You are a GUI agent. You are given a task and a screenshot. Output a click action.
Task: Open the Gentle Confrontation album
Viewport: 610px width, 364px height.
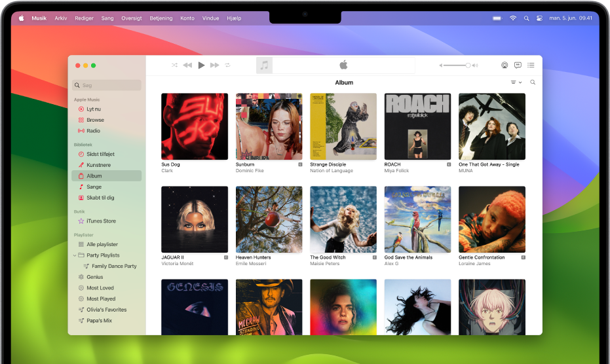491,219
